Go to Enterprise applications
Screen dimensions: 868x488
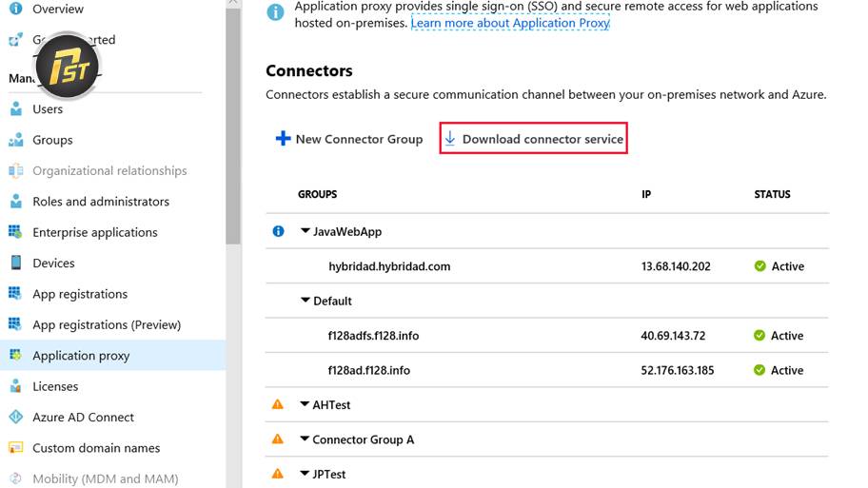click(x=94, y=232)
